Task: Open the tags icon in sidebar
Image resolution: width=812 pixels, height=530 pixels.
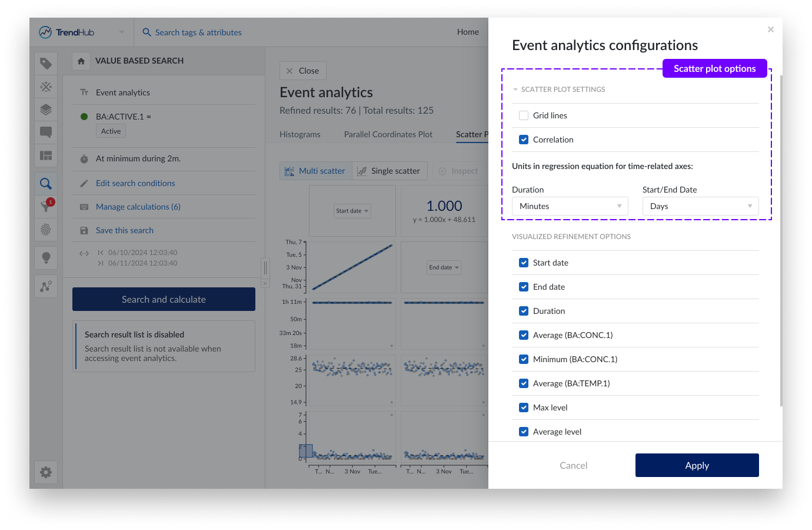Action: pos(46,64)
